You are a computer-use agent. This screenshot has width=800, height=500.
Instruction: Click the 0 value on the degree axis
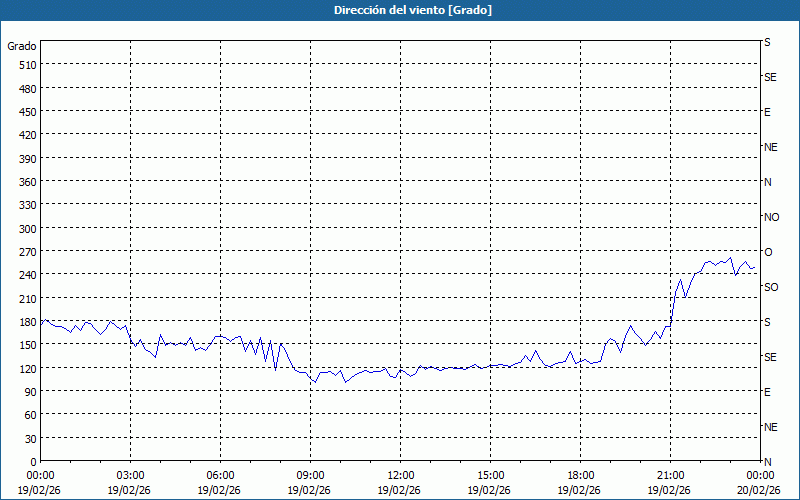(32, 461)
